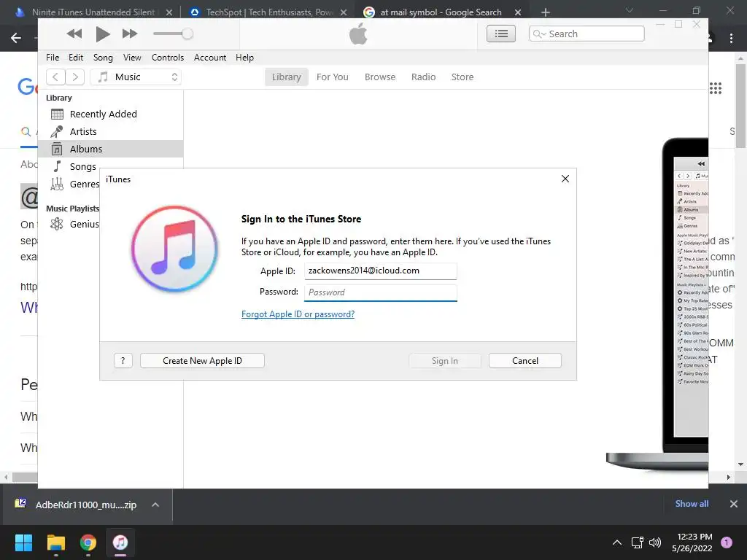Click the iTunes play button
Viewport: 747px width, 560px height.
102,34
